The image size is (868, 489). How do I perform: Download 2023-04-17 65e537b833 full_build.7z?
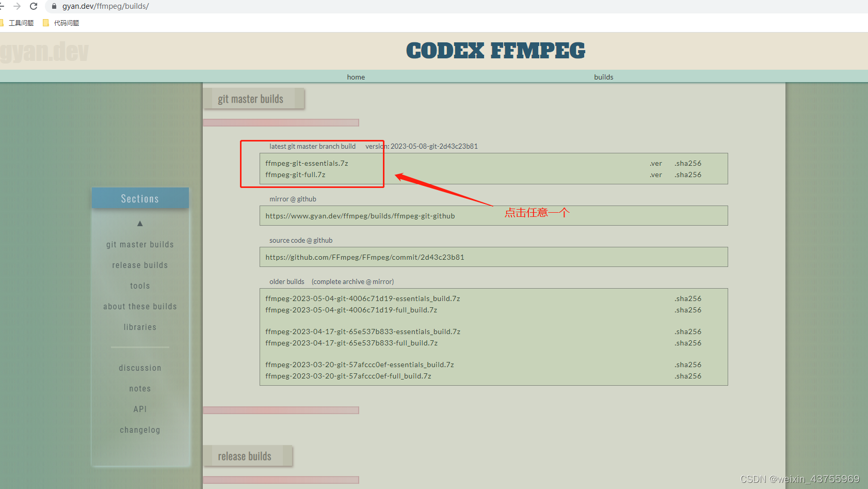[x=351, y=343]
